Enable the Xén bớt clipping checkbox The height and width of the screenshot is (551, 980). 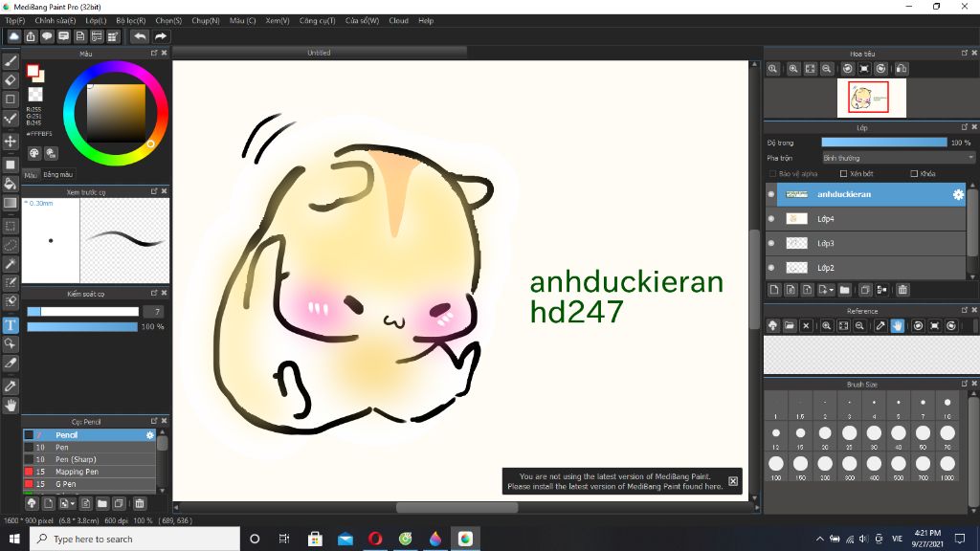[x=844, y=174]
